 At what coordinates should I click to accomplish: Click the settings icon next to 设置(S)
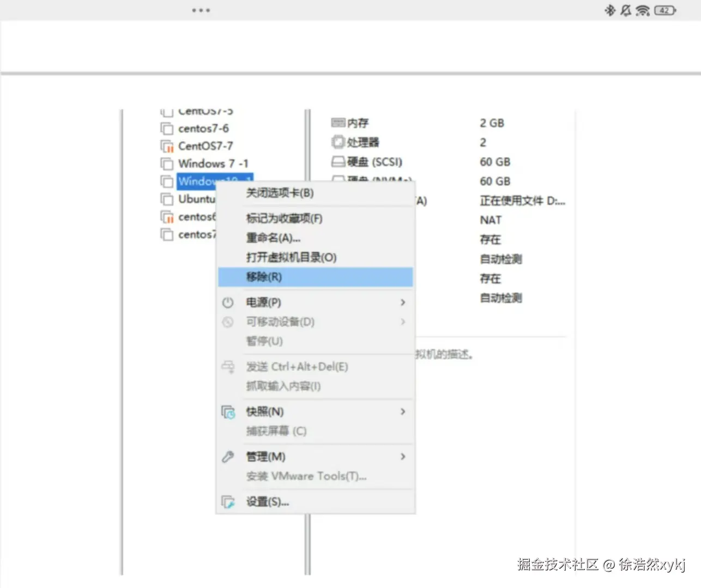tap(228, 502)
